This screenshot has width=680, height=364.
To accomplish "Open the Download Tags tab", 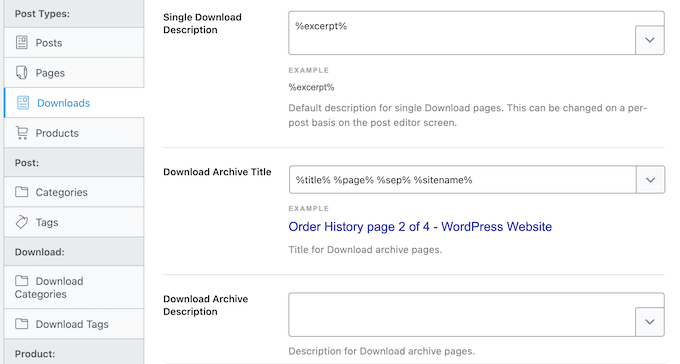I will 74,324.
